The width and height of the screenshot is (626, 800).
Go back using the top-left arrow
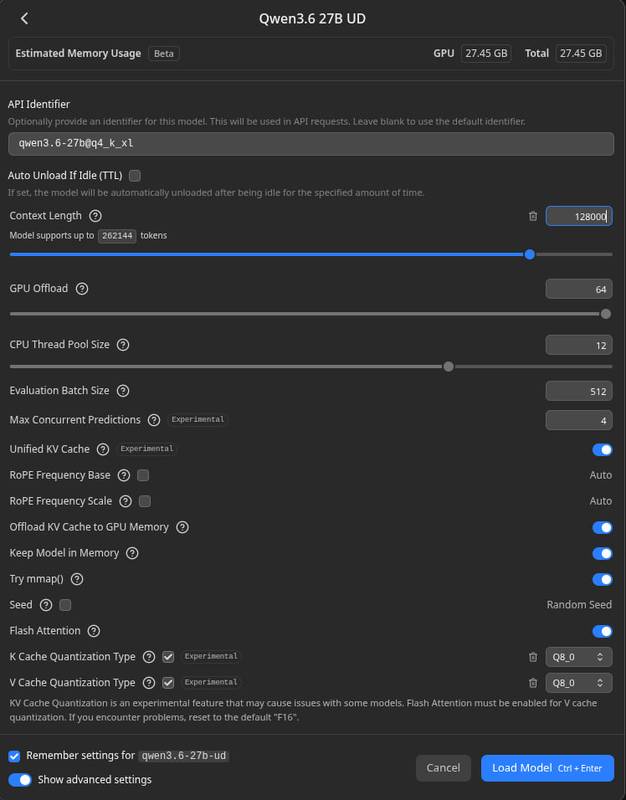point(24,19)
